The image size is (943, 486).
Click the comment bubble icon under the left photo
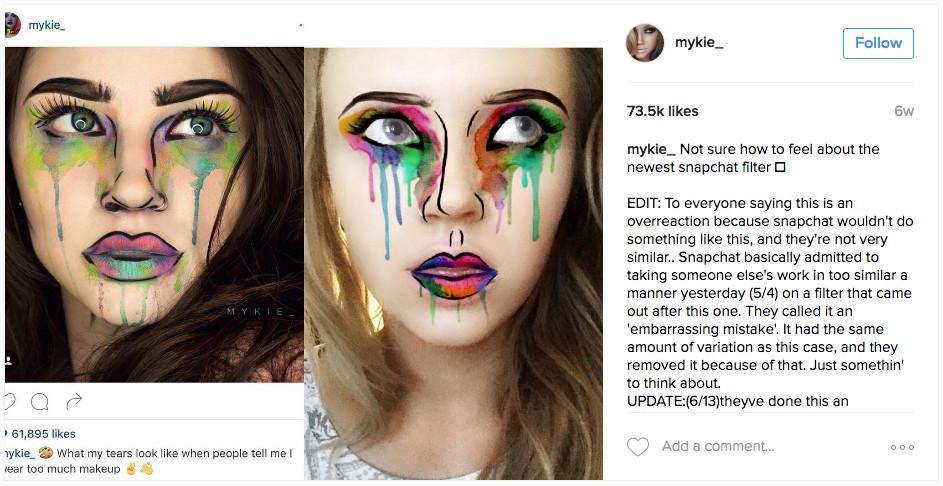pyautogui.click(x=40, y=402)
